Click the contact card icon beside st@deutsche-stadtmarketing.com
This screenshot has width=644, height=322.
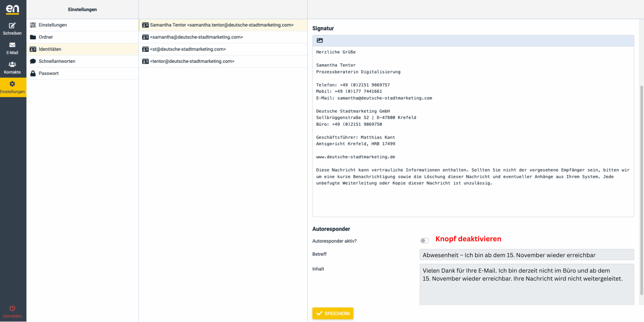click(145, 49)
